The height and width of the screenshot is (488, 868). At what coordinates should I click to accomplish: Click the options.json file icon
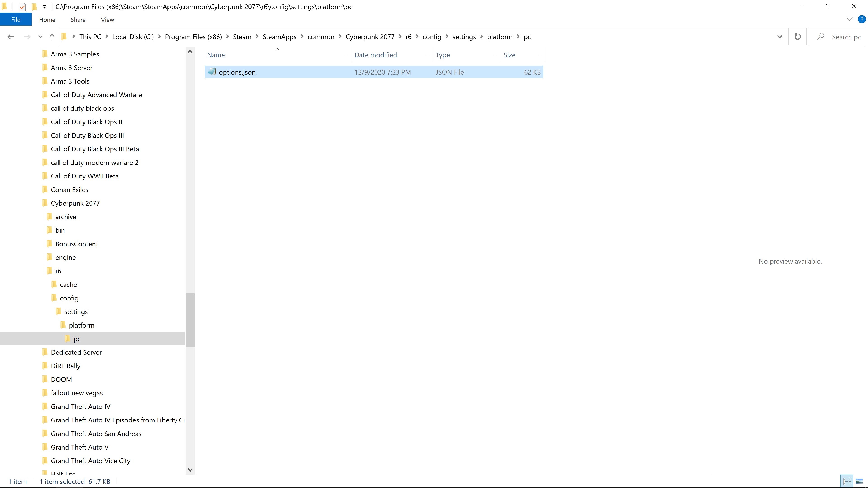coord(212,72)
